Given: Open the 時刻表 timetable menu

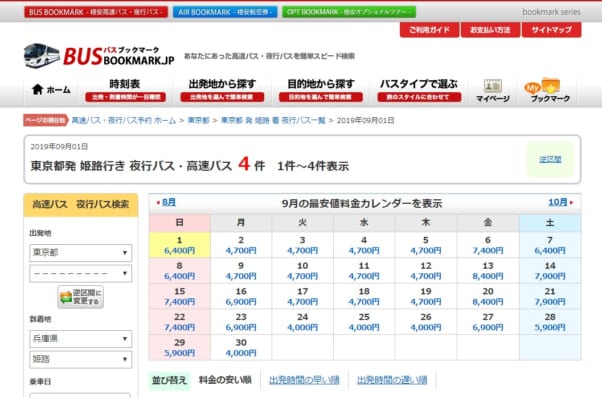Looking at the screenshot, I should click(125, 90).
